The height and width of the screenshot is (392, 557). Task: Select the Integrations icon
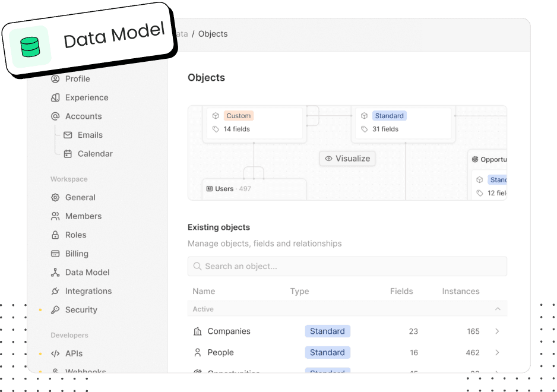pyautogui.click(x=55, y=291)
